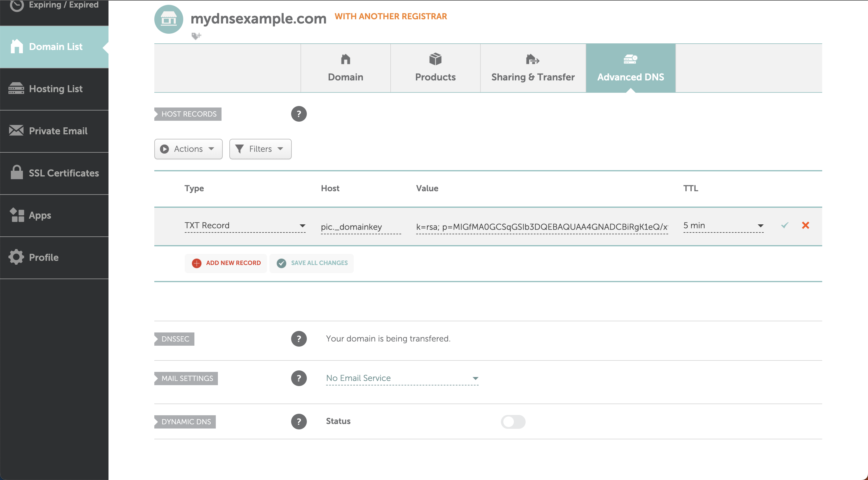Click the Value column header
868x480 pixels.
point(427,189)
